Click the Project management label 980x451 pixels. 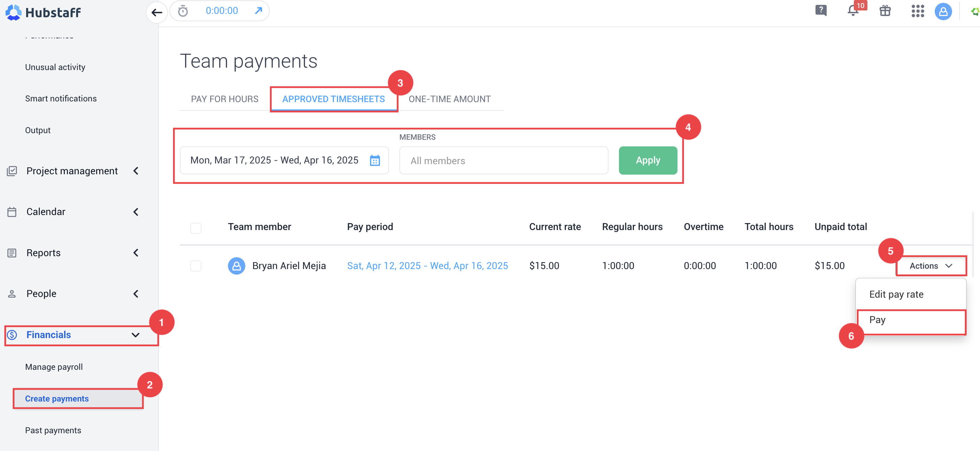coord(72,171)
